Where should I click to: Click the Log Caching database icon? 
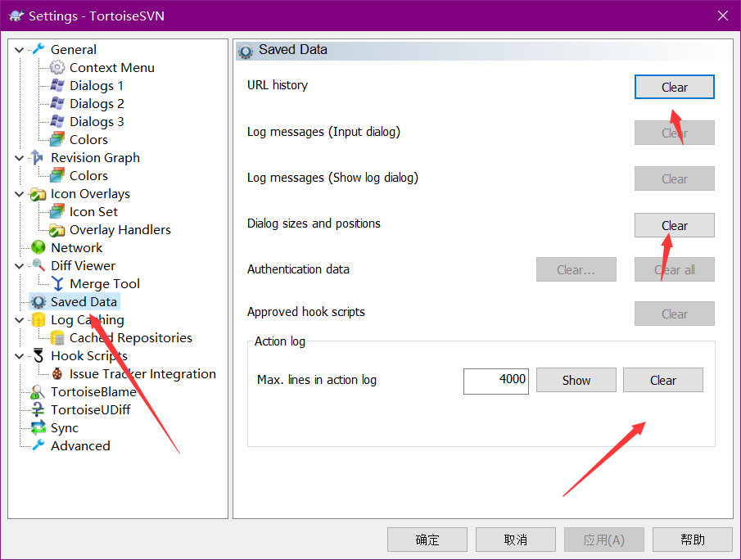pyautogui.click(x=38, y=320)
